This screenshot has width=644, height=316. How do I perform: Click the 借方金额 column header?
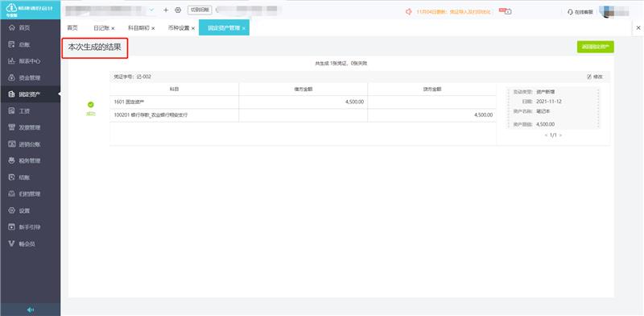303,89
